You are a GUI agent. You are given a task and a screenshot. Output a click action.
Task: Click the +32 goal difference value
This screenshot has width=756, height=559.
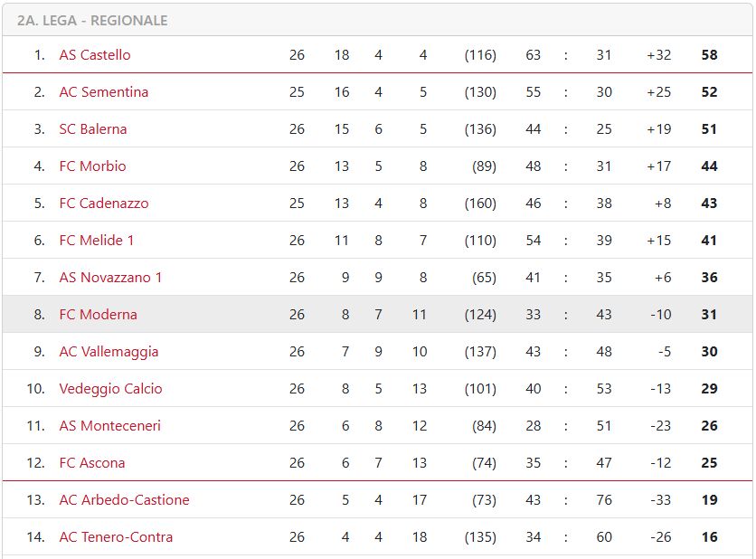658,55
